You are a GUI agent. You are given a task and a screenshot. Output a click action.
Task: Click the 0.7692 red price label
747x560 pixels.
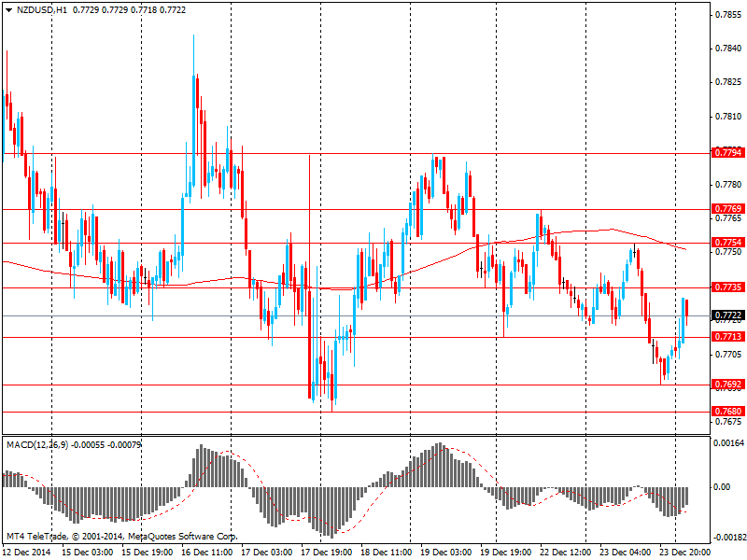pyautogui.click(x=726, y=384)
